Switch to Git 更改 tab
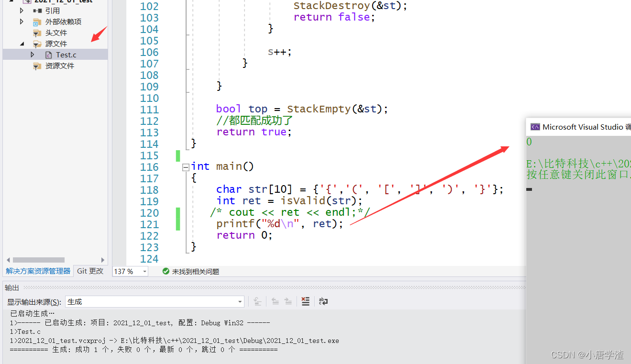 (x=90, y=271)
